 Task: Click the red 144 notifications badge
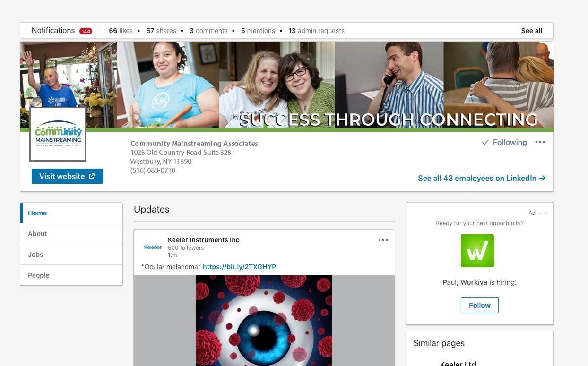point(86,31)
